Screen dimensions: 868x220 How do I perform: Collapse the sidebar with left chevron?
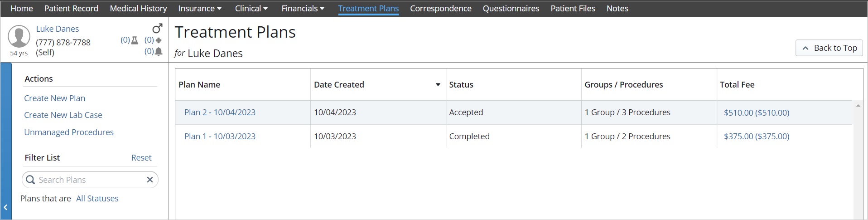[x=5, y=207]
